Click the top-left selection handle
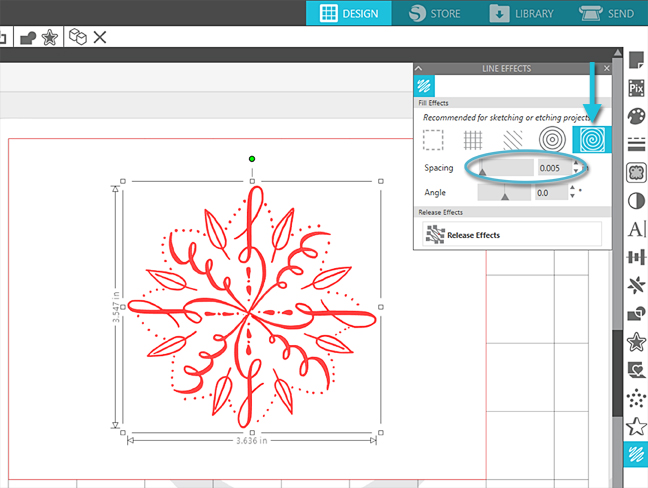This screenshot has width=648, height=488. click(x=123, y=181)
